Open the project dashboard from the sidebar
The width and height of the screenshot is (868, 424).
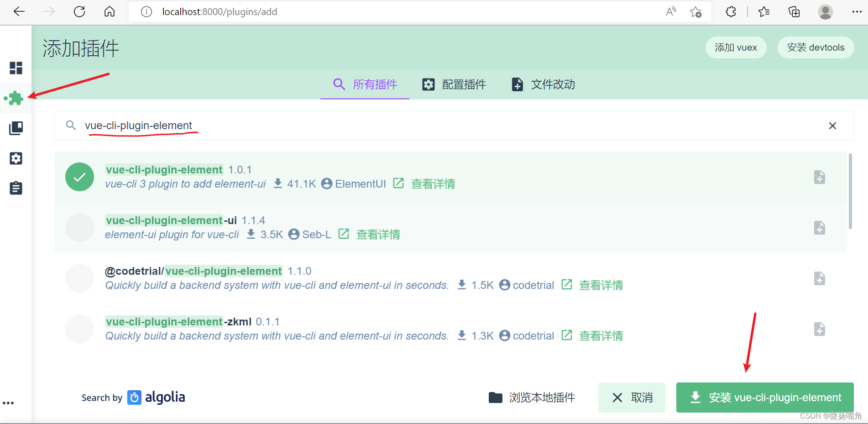coord(16,68)
